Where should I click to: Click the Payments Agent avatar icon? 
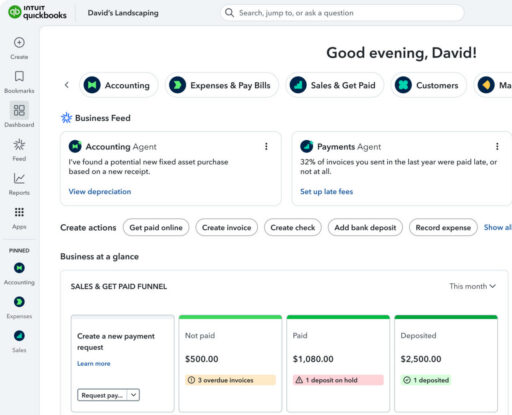[x=307, y=146]
